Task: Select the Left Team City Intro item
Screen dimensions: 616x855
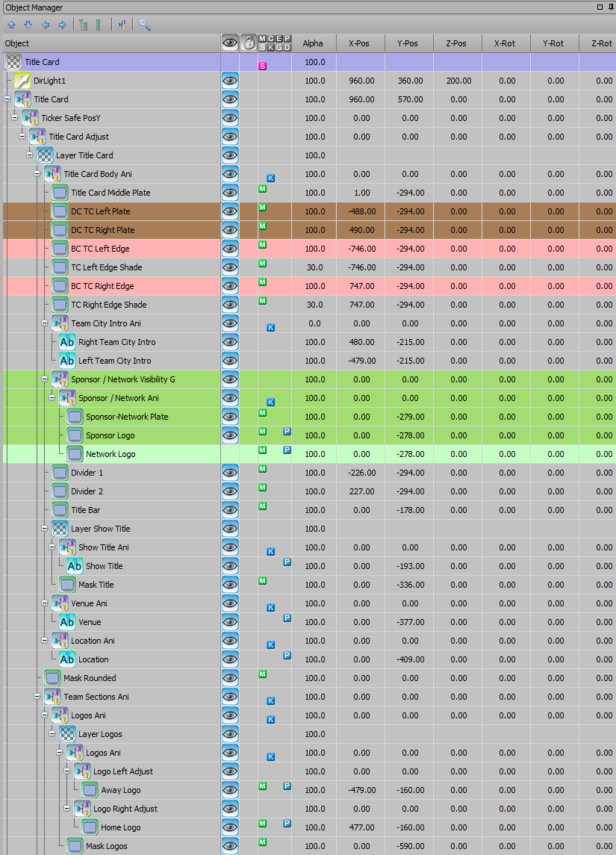Action: pyautogui.click(x=114, y=361)
